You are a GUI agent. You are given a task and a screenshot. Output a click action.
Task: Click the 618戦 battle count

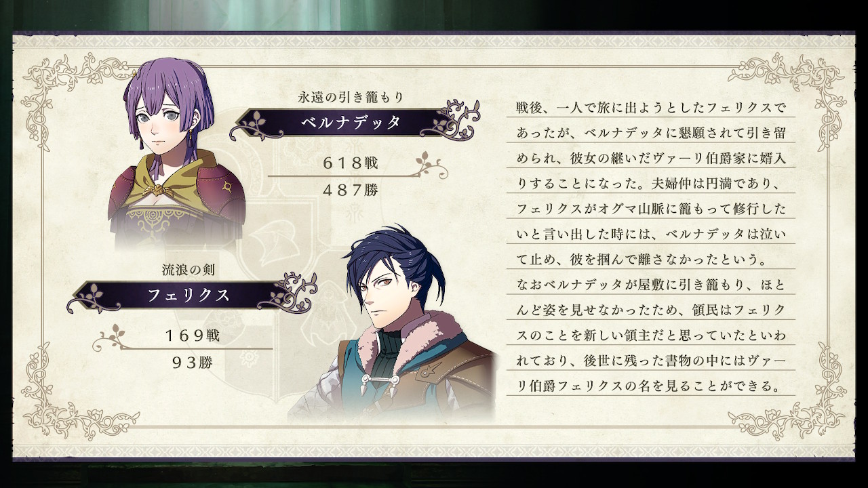click(351, 163)
